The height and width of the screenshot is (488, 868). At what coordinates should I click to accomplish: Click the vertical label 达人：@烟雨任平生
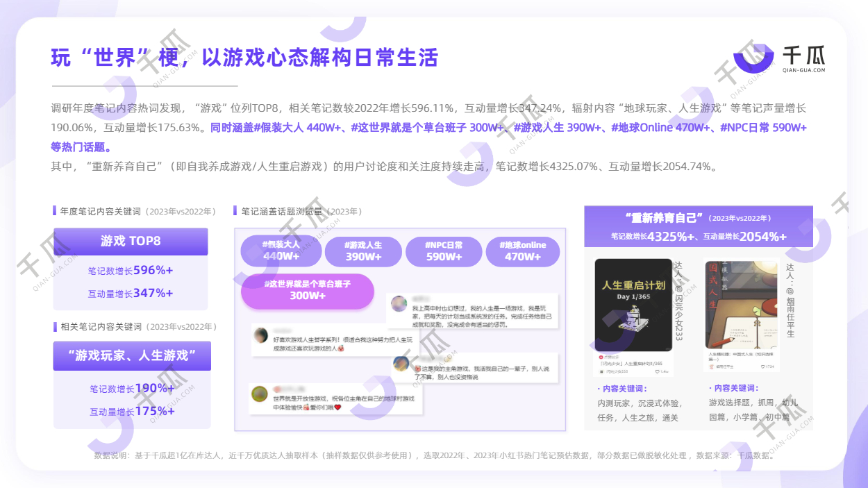790,300
